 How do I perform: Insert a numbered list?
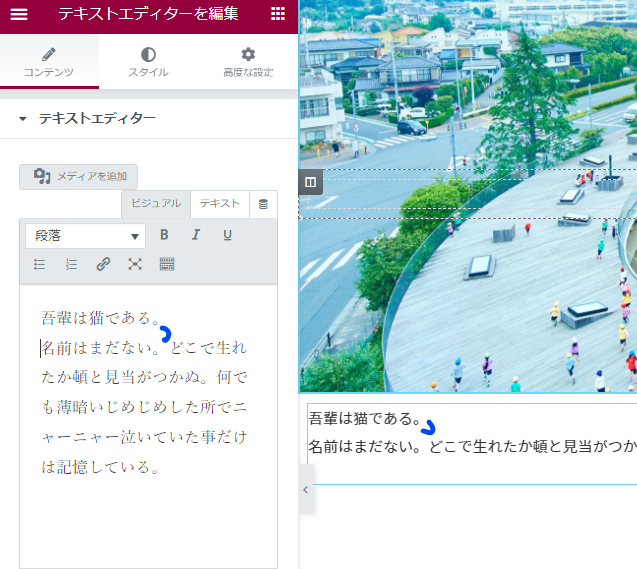click(71, 264)
